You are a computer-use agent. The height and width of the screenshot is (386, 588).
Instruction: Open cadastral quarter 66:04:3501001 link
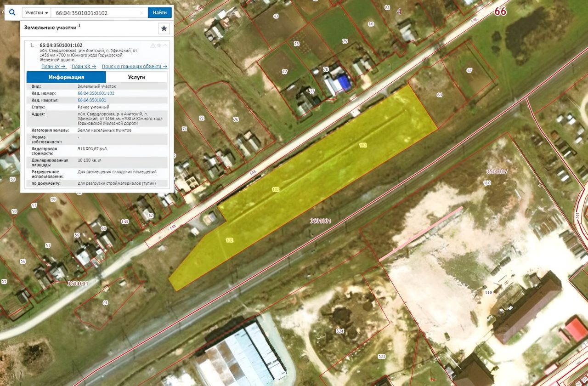point(92,100)
